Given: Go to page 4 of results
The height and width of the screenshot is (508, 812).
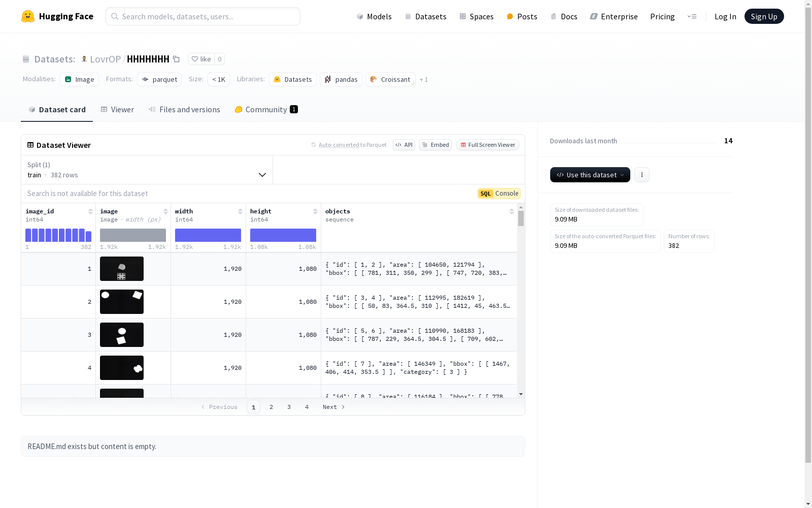Looking at the screenshot, I should tap(307, 407).
